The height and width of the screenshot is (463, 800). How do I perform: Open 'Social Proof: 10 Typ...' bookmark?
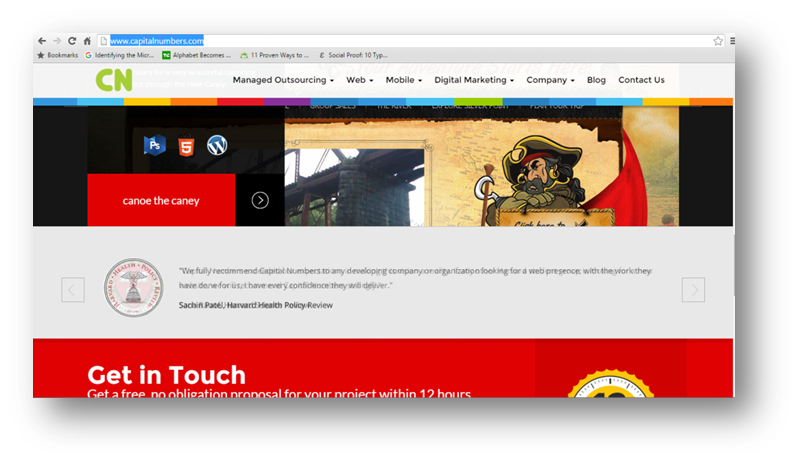point(353,55)
